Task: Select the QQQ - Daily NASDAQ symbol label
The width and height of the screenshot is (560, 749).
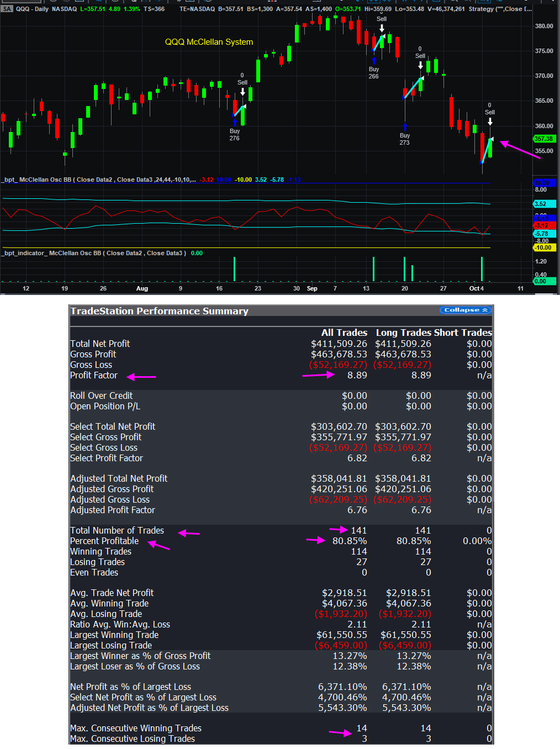Action: [46, 9]
